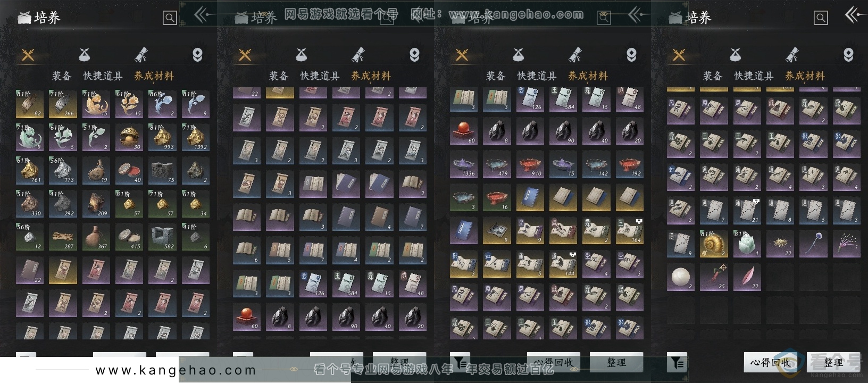
Task: Select fish plate stack of 479
Action: coord(496,164)
